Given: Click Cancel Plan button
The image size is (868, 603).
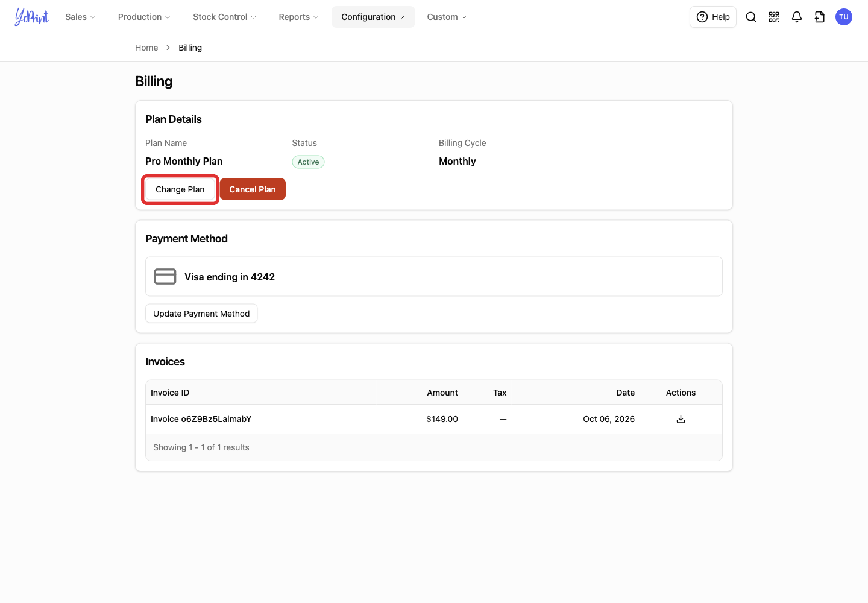Looking at the screenshot, I should [x=253, y=189].
